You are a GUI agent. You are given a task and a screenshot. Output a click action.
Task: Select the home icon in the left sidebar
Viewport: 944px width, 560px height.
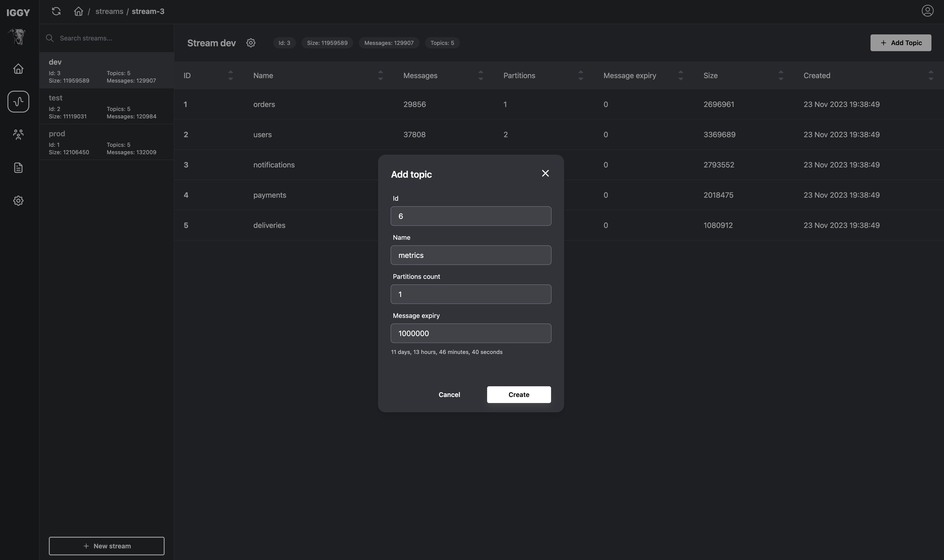pos(18,68)
